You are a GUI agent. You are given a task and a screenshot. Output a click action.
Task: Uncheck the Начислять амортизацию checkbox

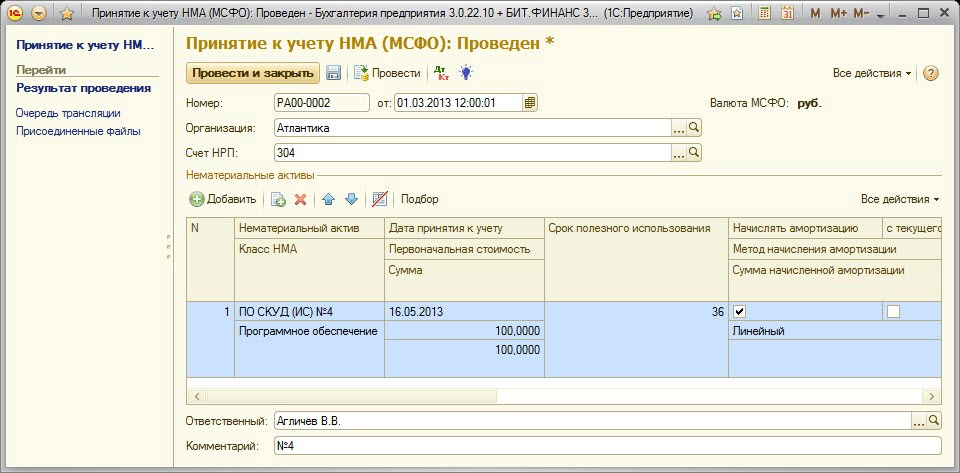pos(739,312)
